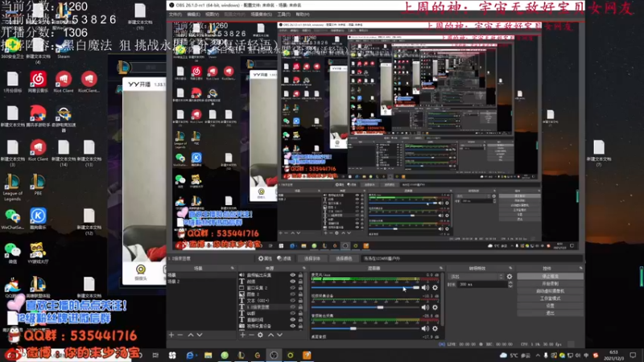
Task: Open the 编辑(E) menu in OBS
Action: [x=193, y=14]
